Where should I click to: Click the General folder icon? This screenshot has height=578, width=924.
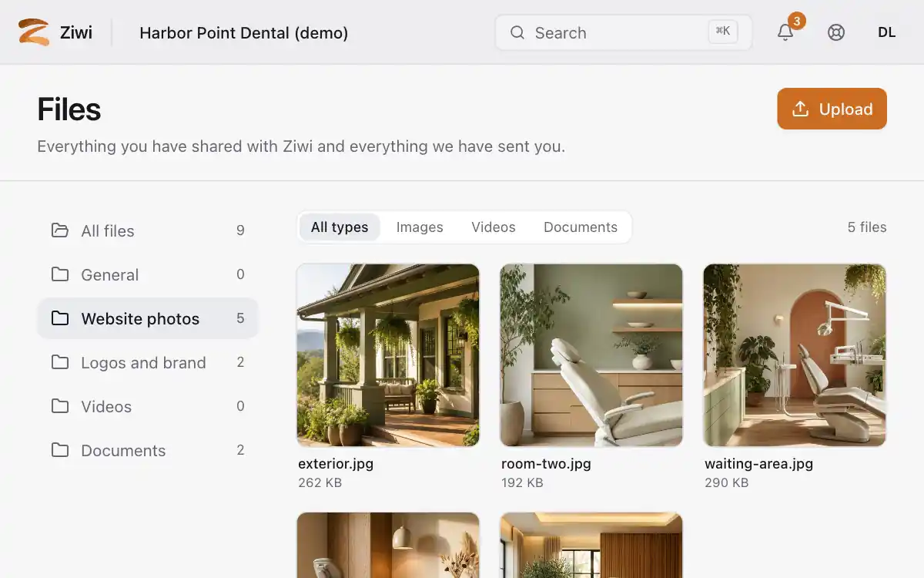59,274
